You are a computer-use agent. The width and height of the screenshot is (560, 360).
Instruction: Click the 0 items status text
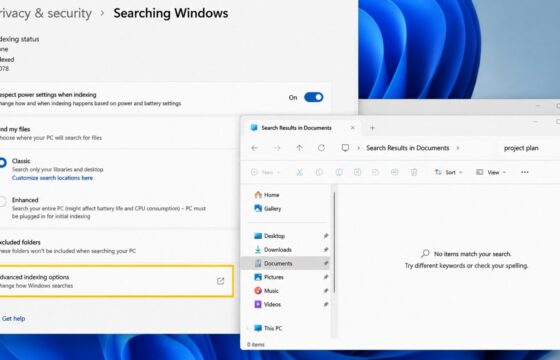point(256,344)
